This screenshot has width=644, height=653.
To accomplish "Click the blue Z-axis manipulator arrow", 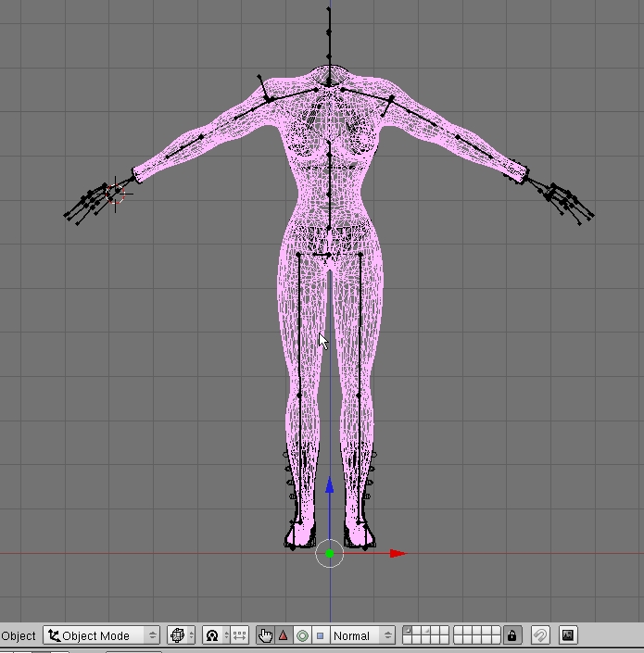I will point(330,484).
